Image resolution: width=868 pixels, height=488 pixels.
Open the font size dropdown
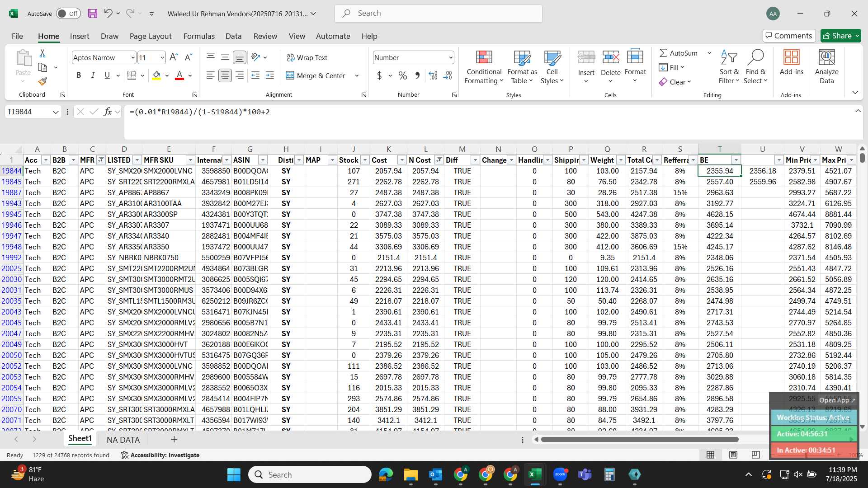coord(162,57)
